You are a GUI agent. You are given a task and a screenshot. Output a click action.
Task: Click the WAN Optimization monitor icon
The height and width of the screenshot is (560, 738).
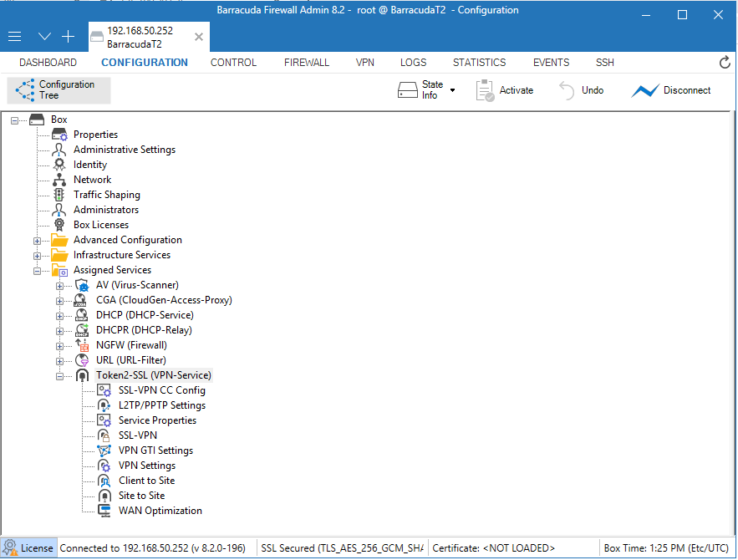pyautogui.click(x=104, y=511)
